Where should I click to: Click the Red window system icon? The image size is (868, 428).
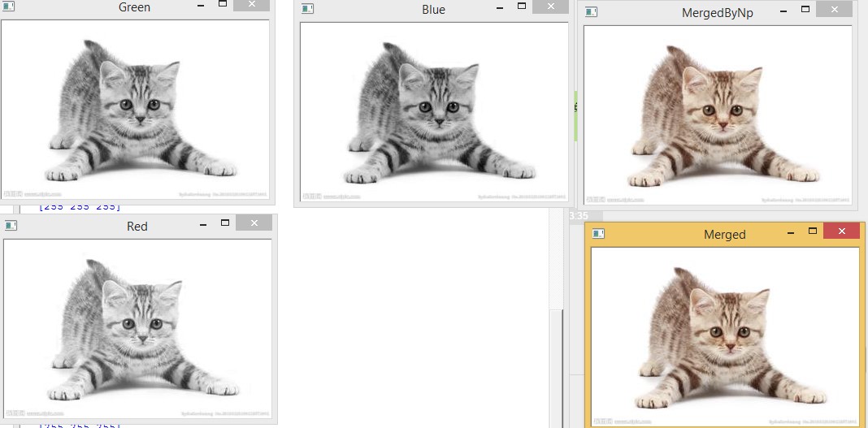(x=12, y=226)
